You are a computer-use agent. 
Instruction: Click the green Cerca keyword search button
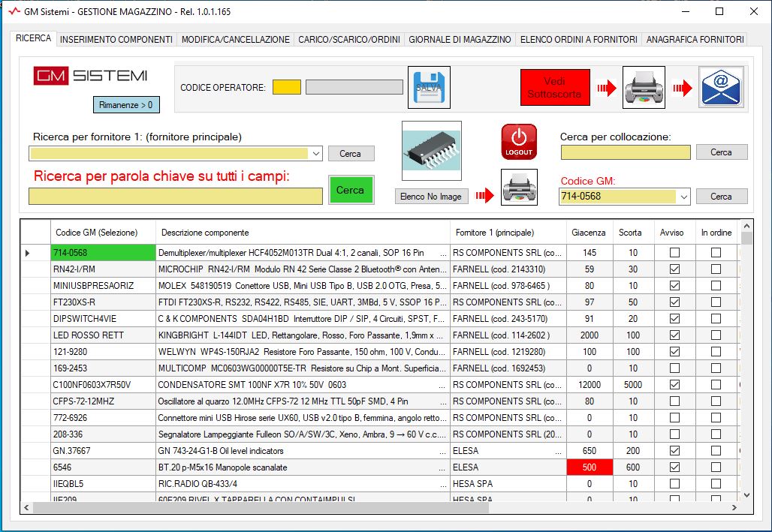(351, 190)
